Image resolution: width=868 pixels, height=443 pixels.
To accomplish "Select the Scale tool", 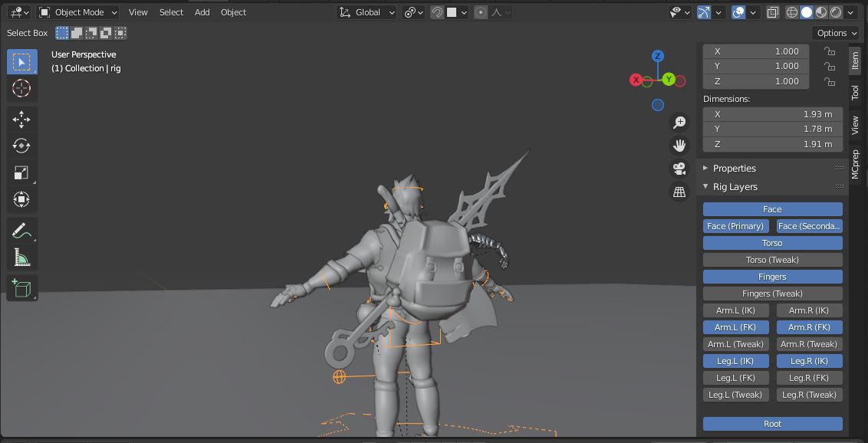I will point(21,172).
